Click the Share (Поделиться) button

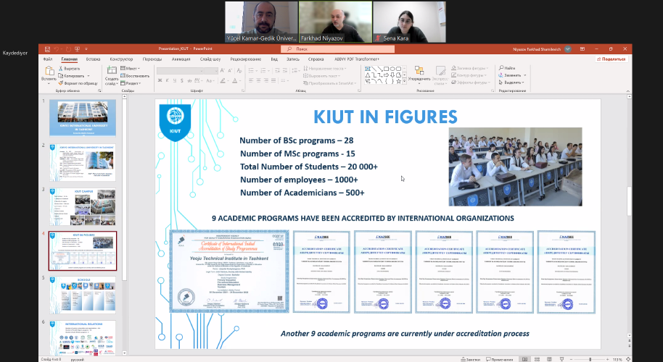611,59
